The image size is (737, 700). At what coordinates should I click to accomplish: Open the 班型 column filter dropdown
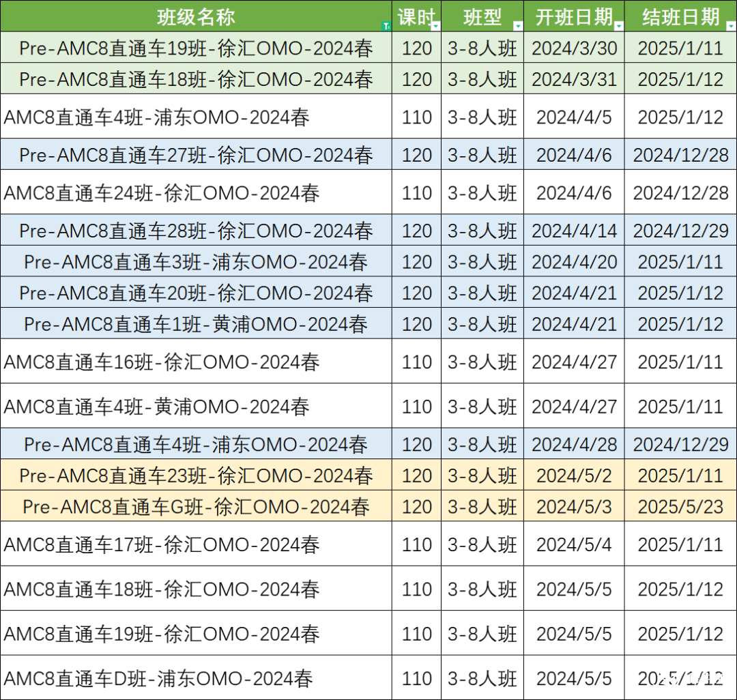pyautogui.click(x=518, y=26)
